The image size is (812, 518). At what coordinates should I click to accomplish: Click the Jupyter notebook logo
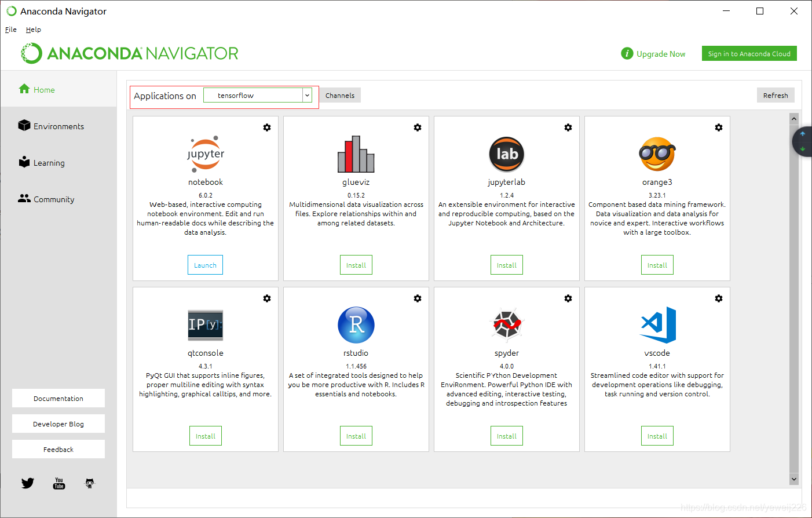pos(206,154)
